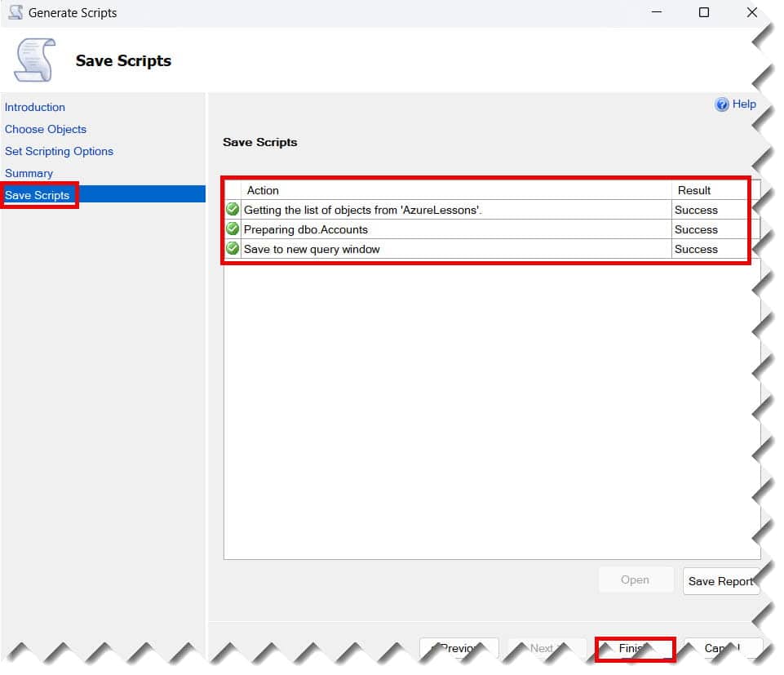Click the success checkmark for Getting the list

(x=233, y=209)
